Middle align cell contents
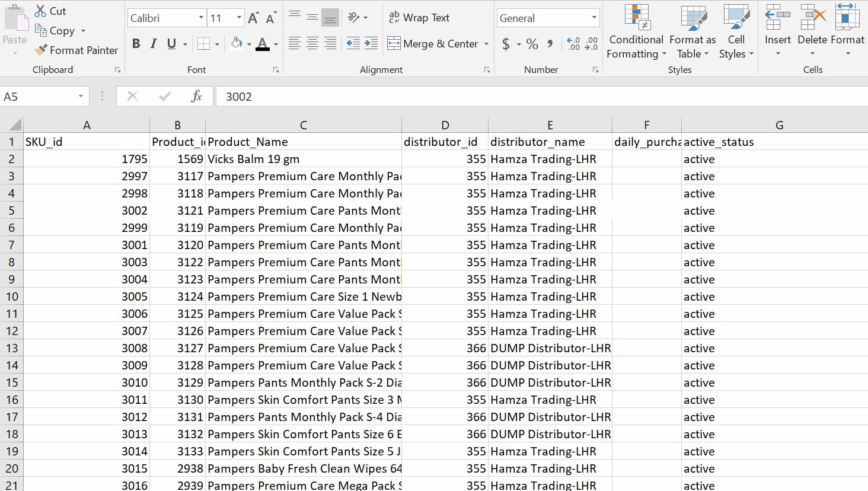This screenshot has height=491, width=868. point(312,17)
